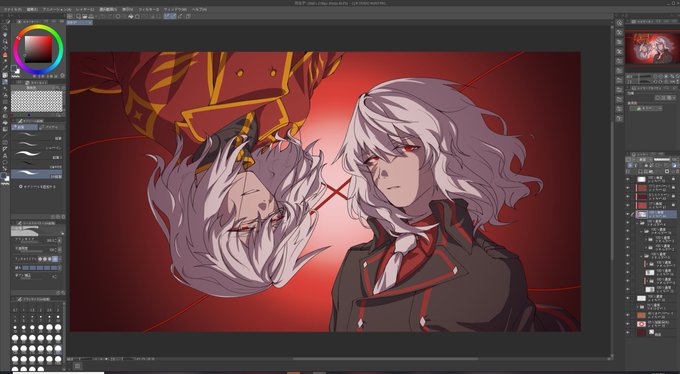Collapse the third nested layer folder in the tree

(x=641, y=256)
